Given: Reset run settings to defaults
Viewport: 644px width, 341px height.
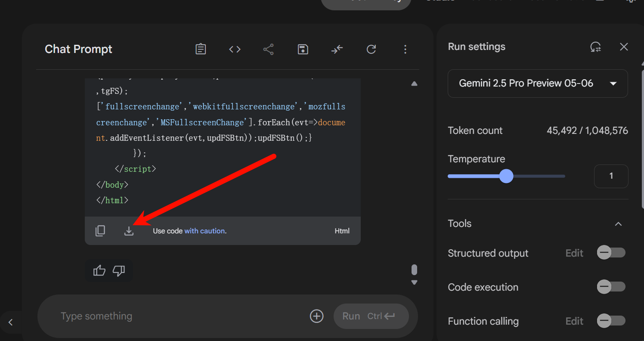Looking at the screenshot, I should [596, 47].
